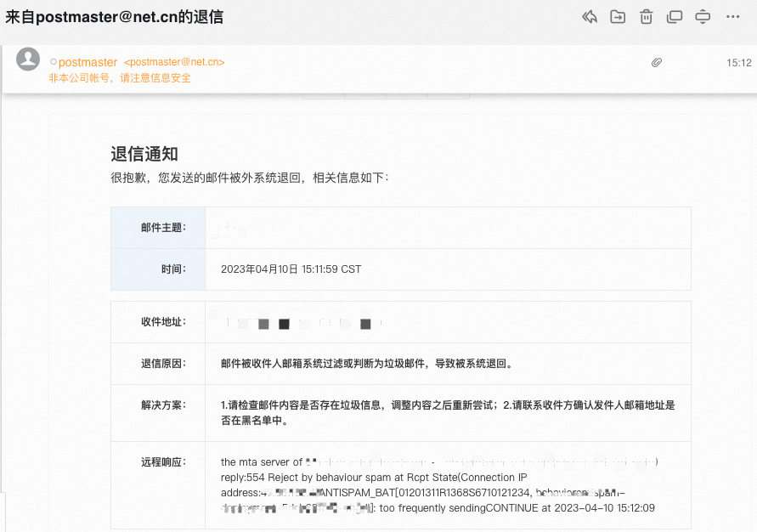Click the email subject title at top
The height and width of the screenshot is (532, 757).
point(115,17)
